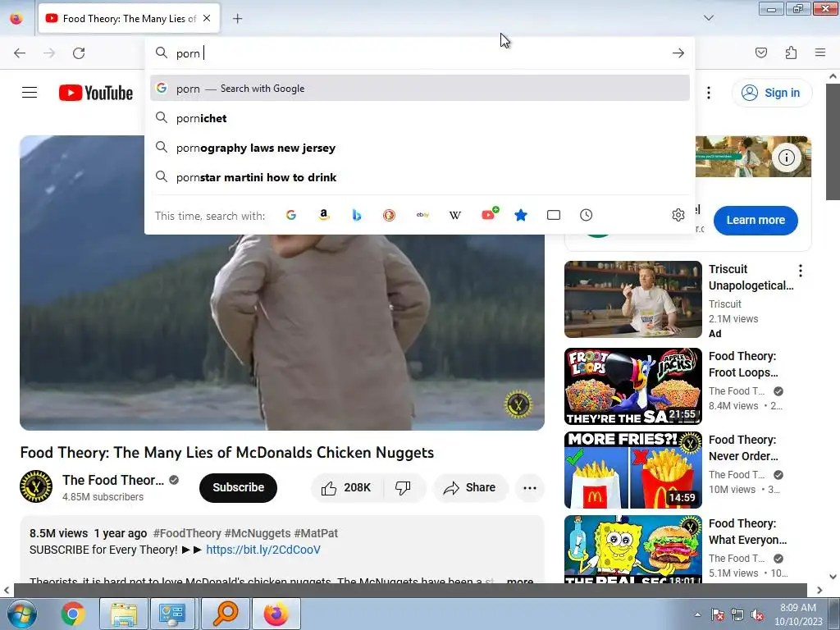Open Triscuit ad options three dots
This screenshot has width=840, height=630.
801,271
